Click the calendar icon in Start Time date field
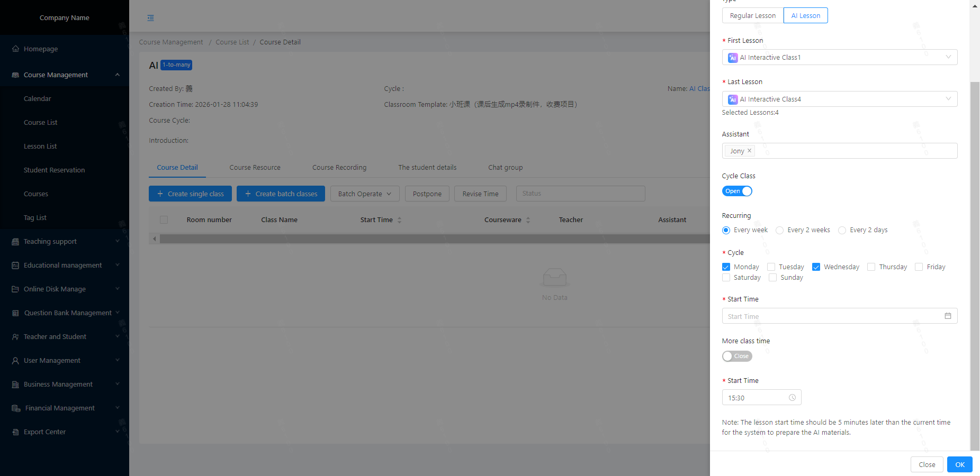 (x=948, y=316)
